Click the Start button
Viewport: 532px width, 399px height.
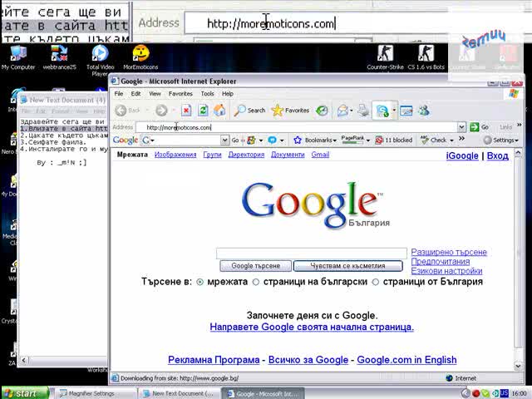coord(25,393)
